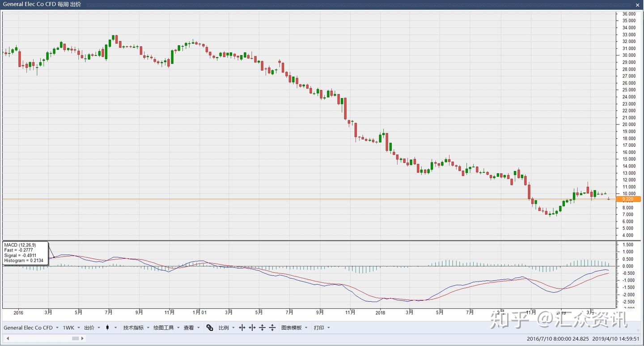The image size is (644, 346).
Task: Click the "Signal = -0.4911" value
Action: pyautogui.click(x=20, y=256)
